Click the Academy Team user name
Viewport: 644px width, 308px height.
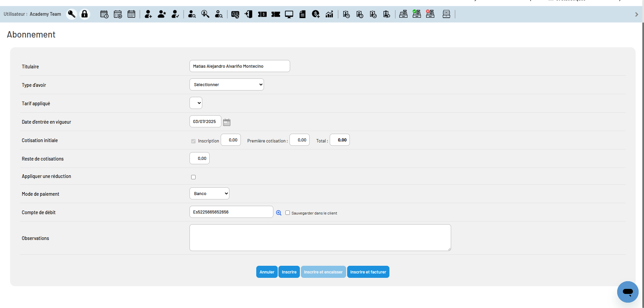click(x=45, y=14)
